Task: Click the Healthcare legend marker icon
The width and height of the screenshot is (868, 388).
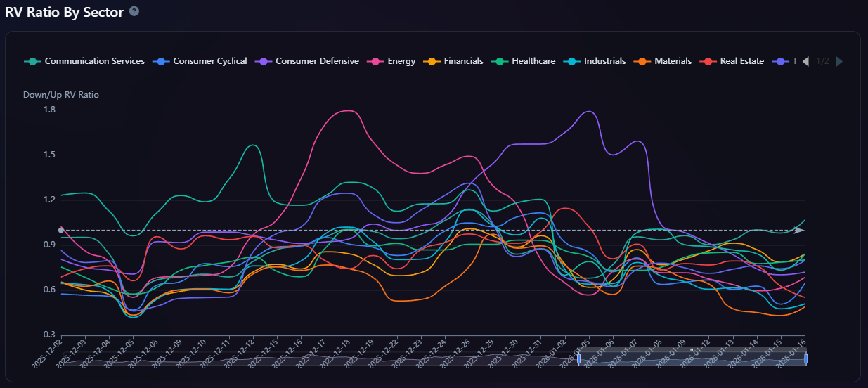Action: tap(500, 61)
